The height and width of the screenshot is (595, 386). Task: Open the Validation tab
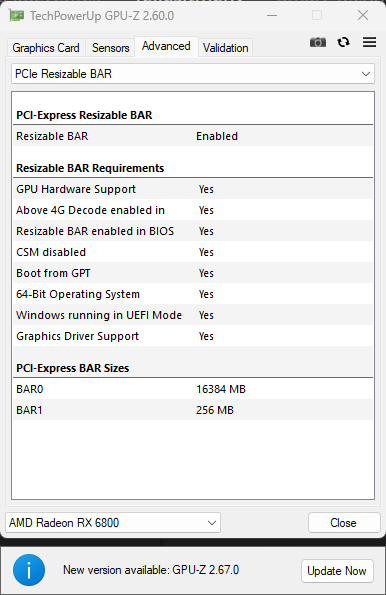tap(225, 48)
